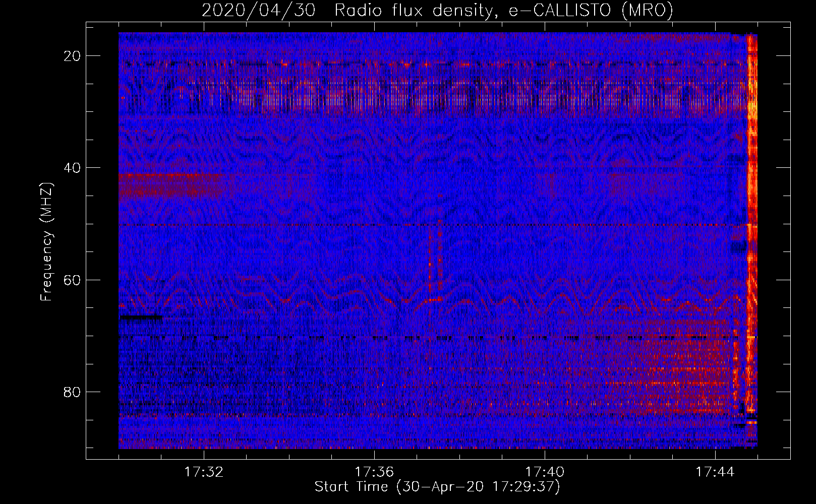Click the frequency tick label "20"
Image resolution: width=816 pixels, height=504 pixels.
click(x=72, y=56)
